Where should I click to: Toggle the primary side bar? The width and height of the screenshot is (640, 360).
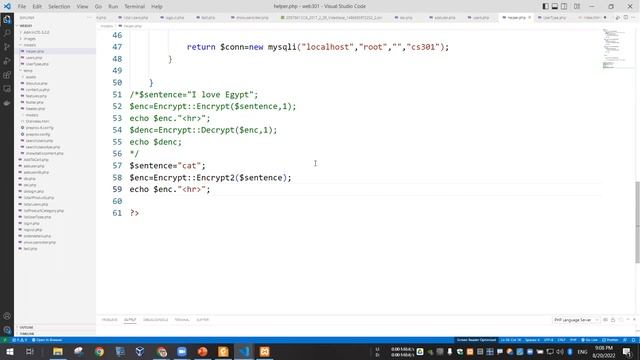click(x=546, y=6)
